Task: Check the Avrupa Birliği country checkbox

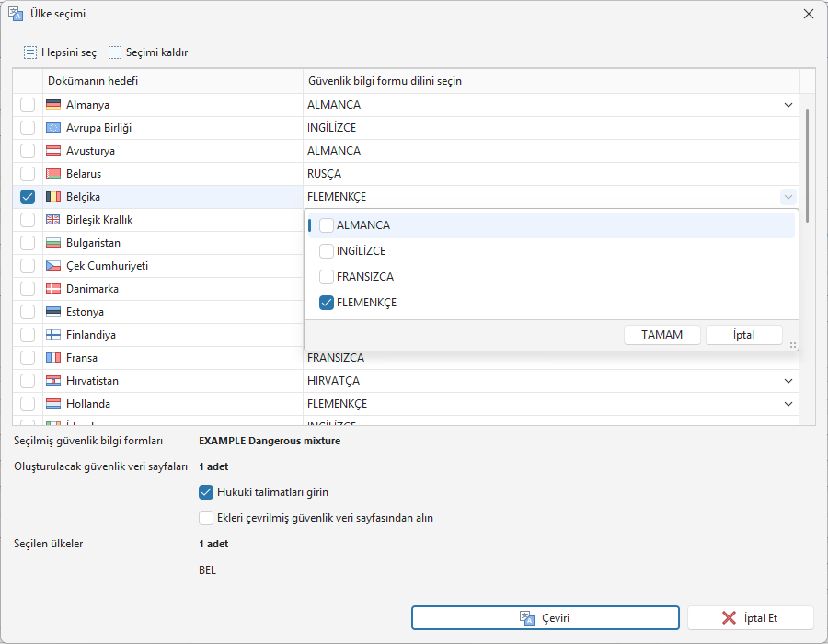Action: (28, 128)
